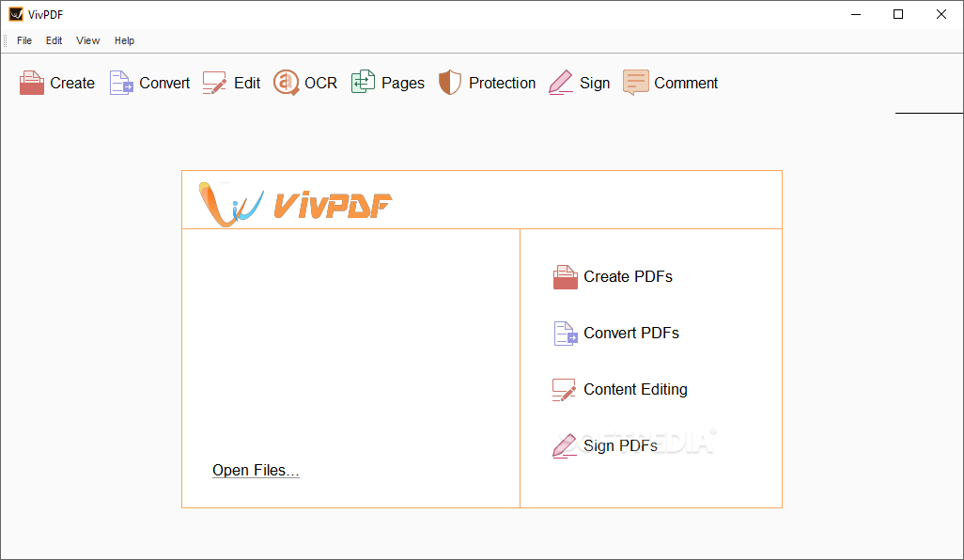Click the Sign pen icon in toolbar
This screenshot has width=964, height=560.
561,83
